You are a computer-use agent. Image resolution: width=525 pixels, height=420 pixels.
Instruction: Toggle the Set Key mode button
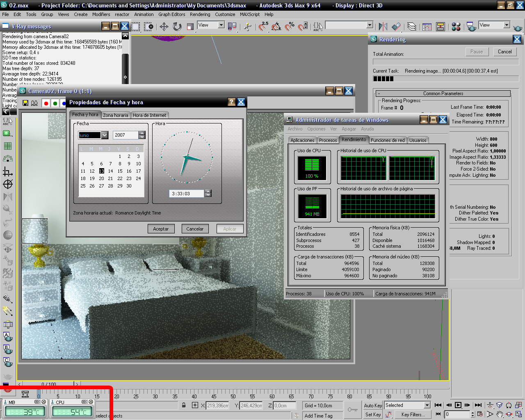tap(373, 415)
